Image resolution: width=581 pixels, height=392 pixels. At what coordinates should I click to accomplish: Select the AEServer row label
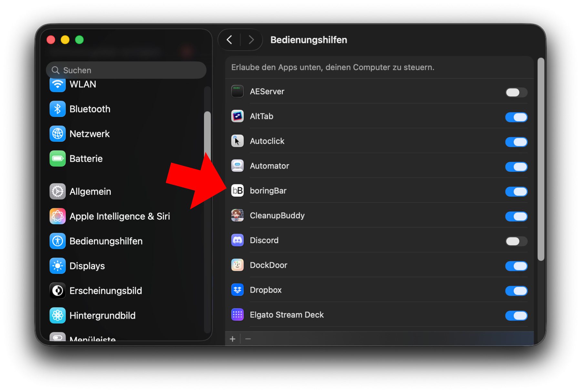pos(267,91)
